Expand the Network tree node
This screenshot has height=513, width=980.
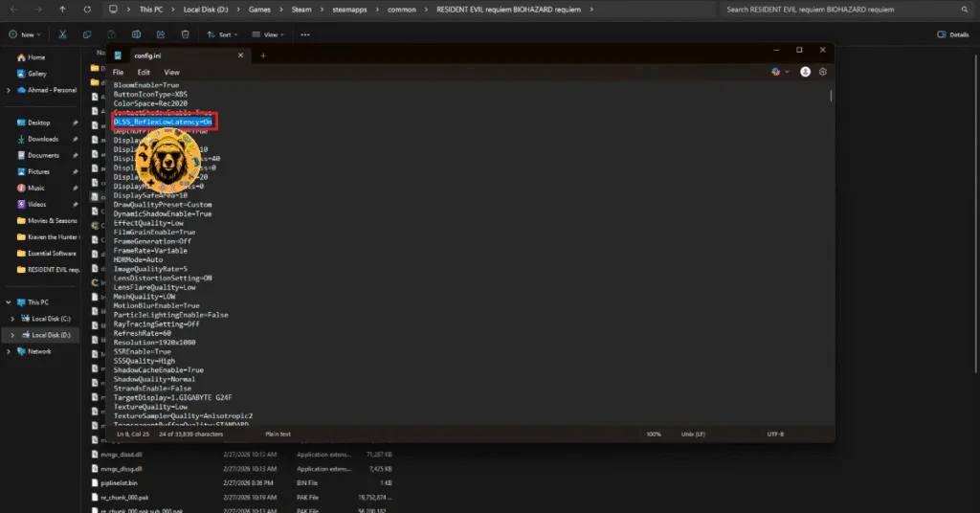tap(10, 351)
